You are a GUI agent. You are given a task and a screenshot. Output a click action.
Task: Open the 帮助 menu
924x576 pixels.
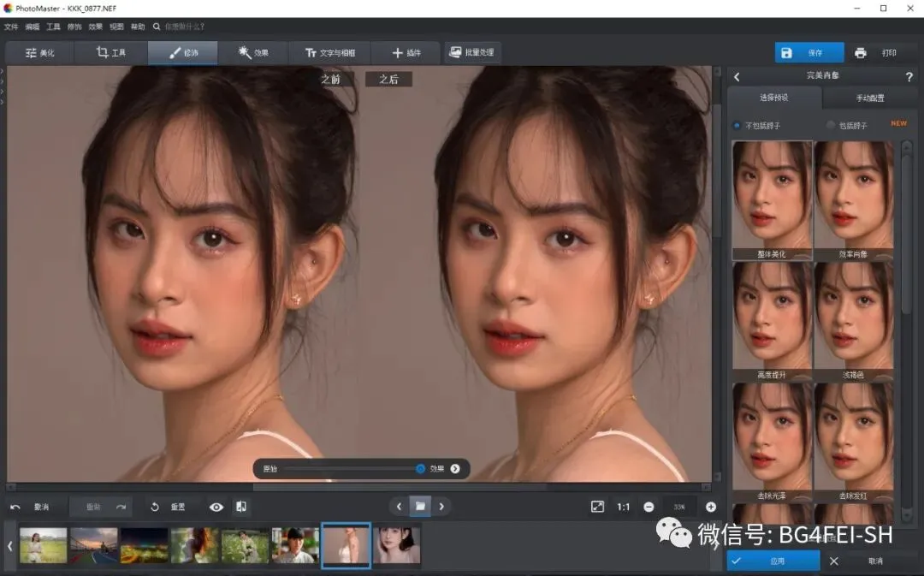[138, 27]
